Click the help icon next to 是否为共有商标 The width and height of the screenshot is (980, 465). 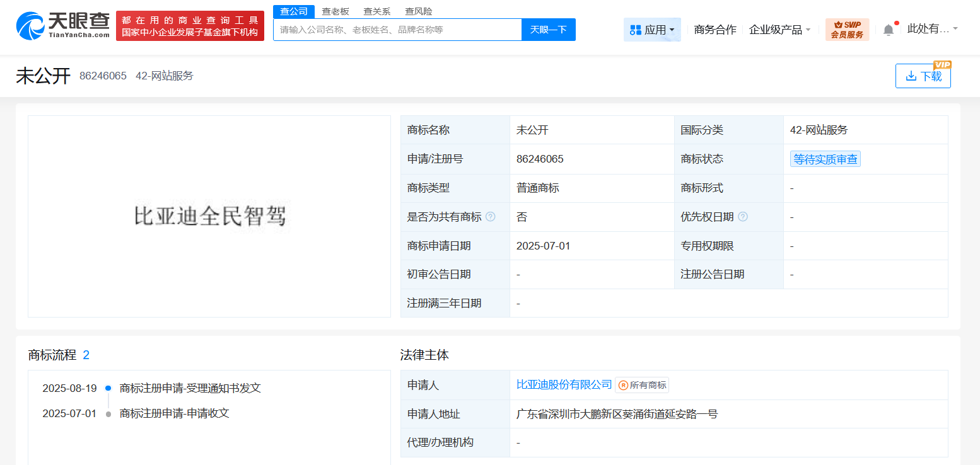(x=490, y=217)
